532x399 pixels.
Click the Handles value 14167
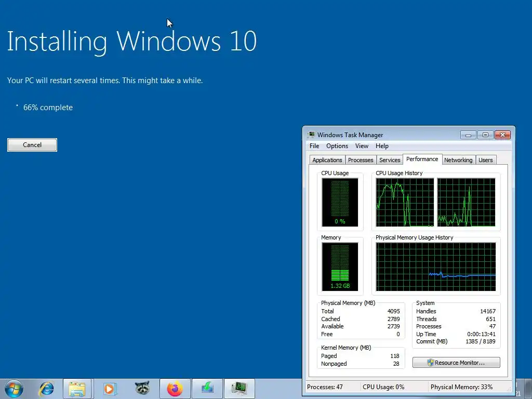click(x=488, y=311)
